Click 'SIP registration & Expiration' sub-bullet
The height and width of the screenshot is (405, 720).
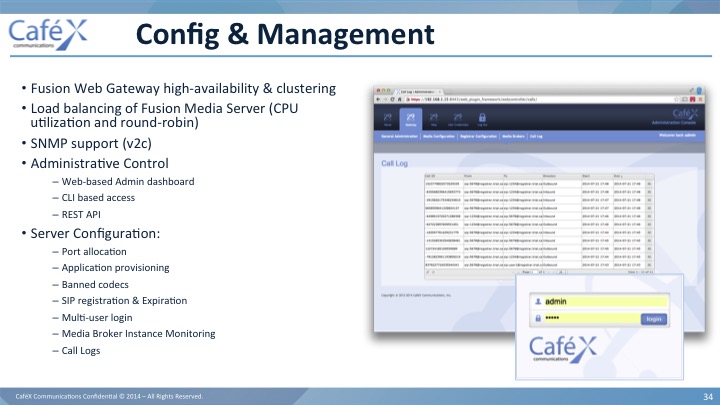(x=124, y=301)
